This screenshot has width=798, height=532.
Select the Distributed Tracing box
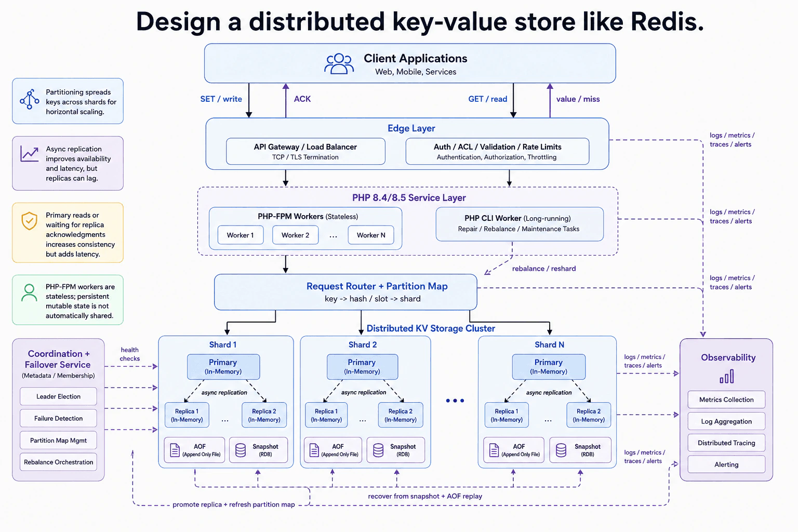point(726,443)
